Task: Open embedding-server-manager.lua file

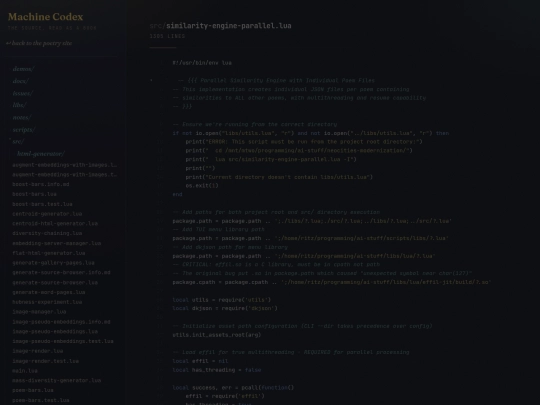Action: [x=57, y=243]
